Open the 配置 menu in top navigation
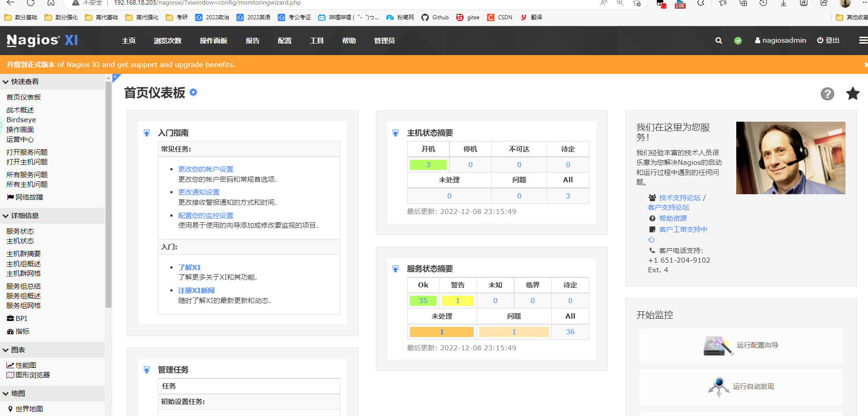This screenshot has height=416, width=868. click(x=285, y=40)
